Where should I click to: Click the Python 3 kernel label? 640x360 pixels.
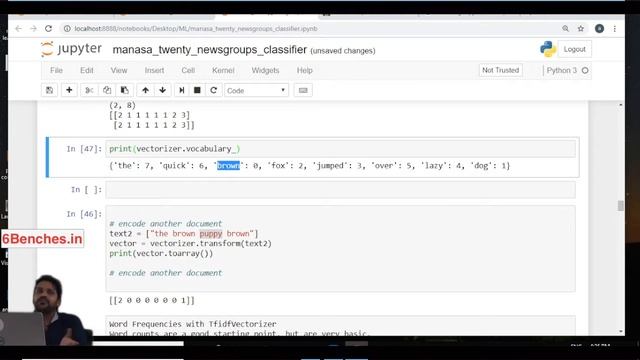click(x=562, y=70)
